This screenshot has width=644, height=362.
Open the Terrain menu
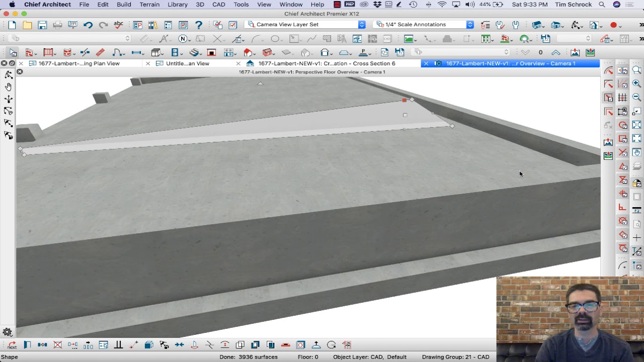(x=149, y=5)
